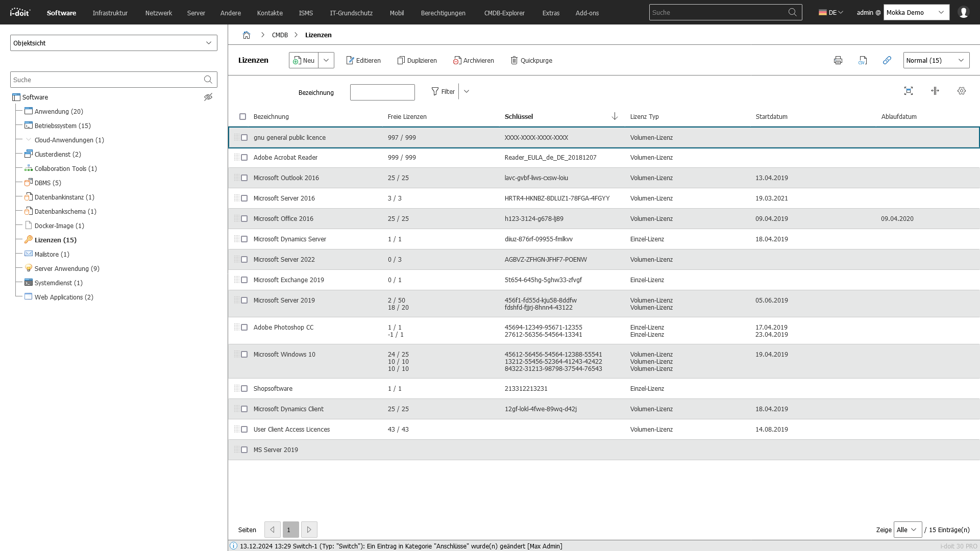
Task: Open the DE language dropdown
Action: [x=831, y=12]
